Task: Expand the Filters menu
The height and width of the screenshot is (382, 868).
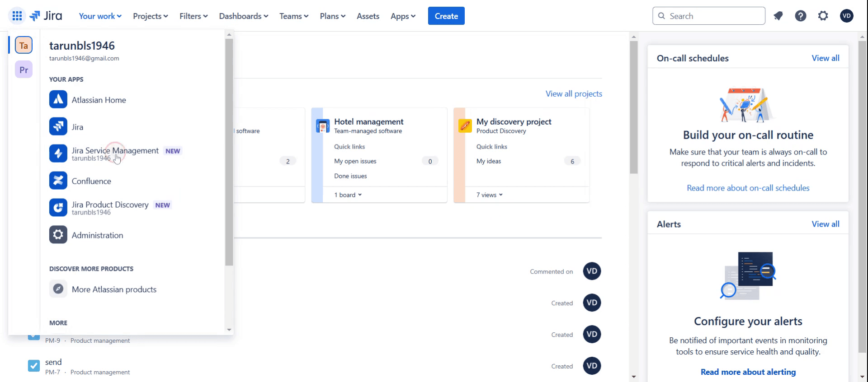Action: click(x=193, y=16)
